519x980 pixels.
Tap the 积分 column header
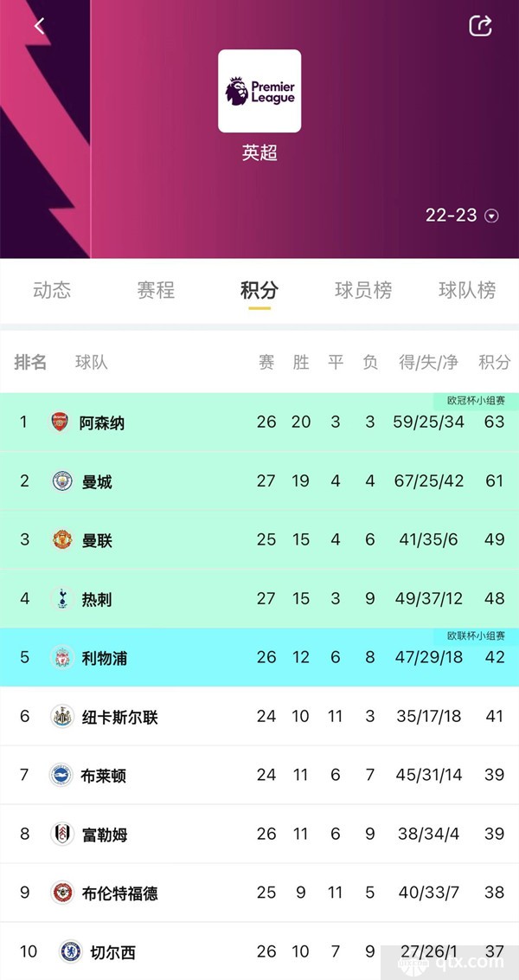click(494, 362)
